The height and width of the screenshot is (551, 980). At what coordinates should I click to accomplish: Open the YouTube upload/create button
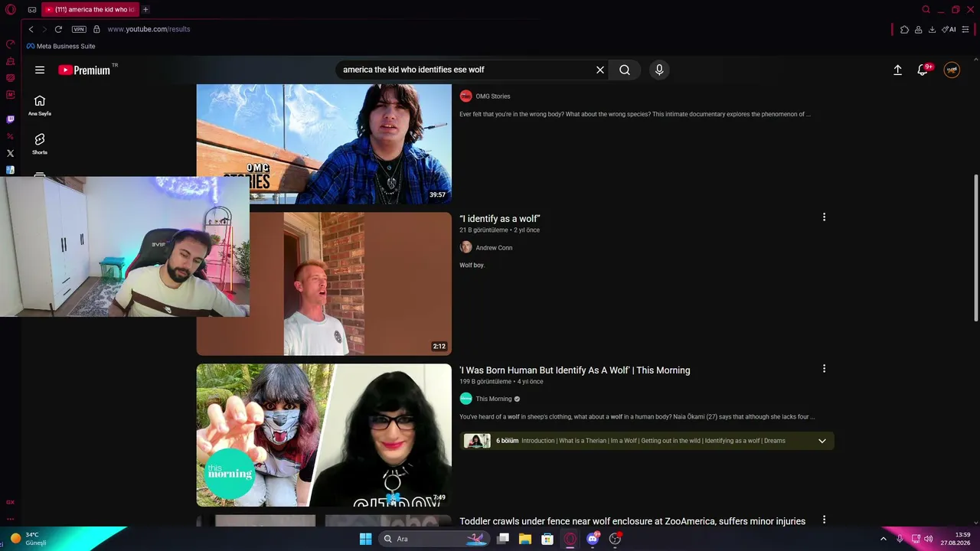898,70
